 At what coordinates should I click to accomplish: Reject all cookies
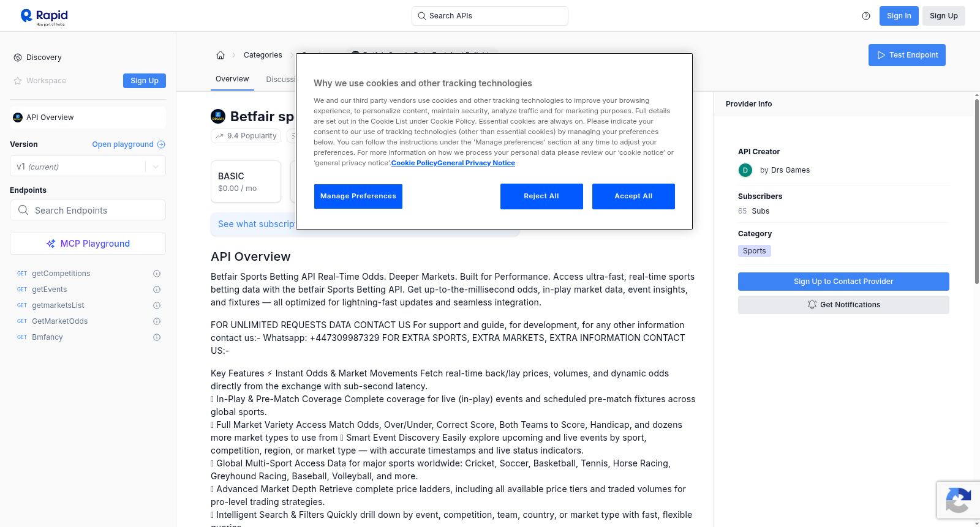tap(541, 196)
